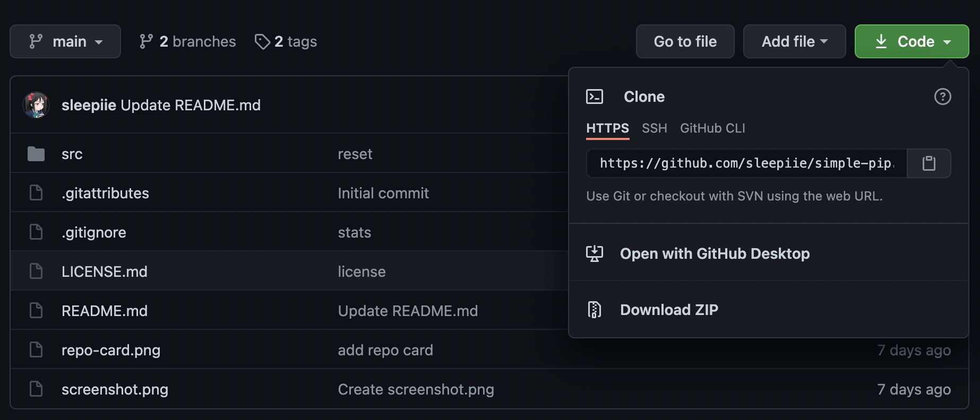
Task: Click the tag icon beside 2 tags
Action: (x=263, y=41)
